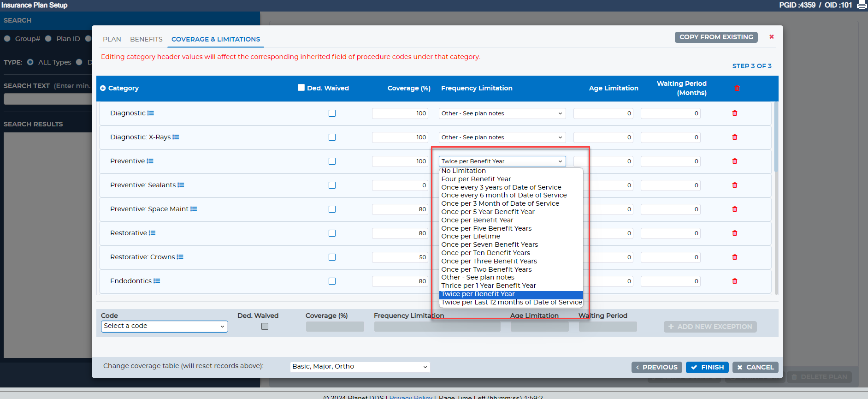Open the Preventive: Space Maint list icon

(194, 209)
